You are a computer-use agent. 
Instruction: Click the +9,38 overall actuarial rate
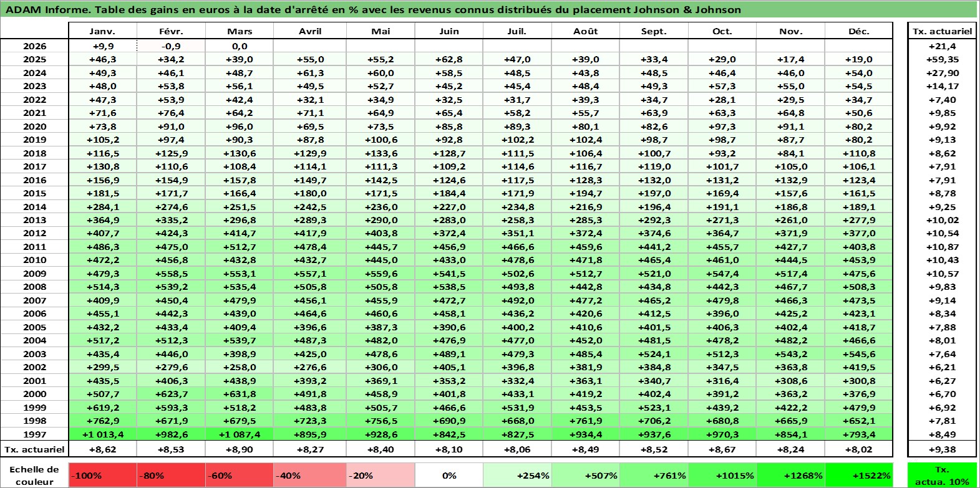[x=943, y=449]
